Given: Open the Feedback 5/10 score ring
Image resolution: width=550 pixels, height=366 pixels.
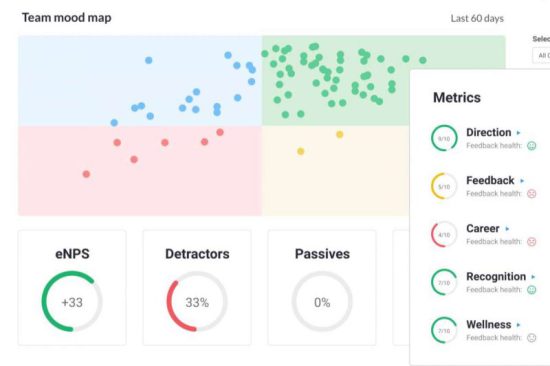Looking at the screenshot, I should (444, 186).
